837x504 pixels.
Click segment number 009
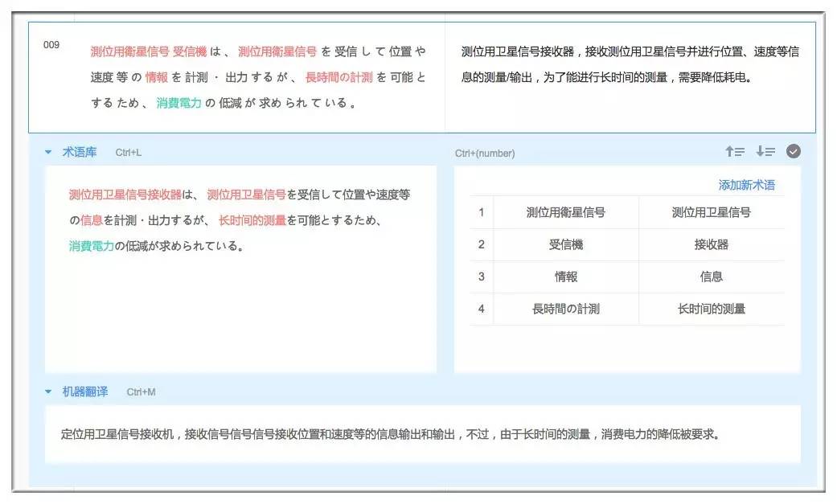point(51,45)
